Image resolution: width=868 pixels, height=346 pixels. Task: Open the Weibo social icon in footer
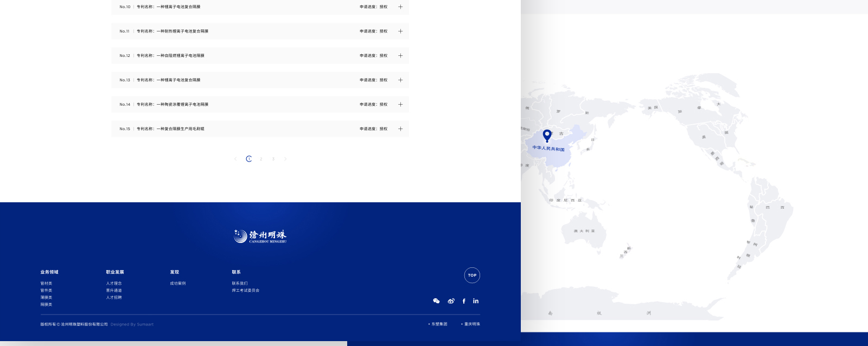click(x=451, y=301)
